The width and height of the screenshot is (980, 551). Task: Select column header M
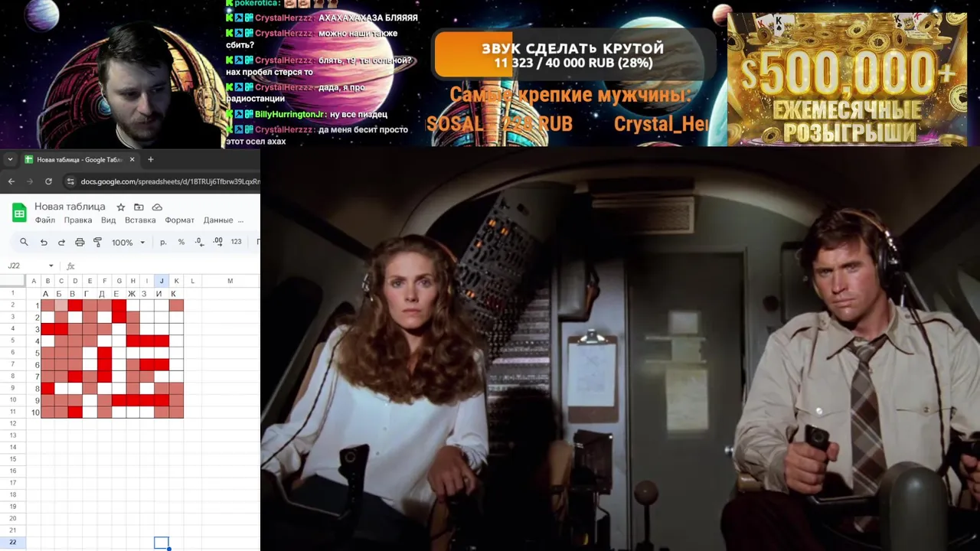point(230,281)
